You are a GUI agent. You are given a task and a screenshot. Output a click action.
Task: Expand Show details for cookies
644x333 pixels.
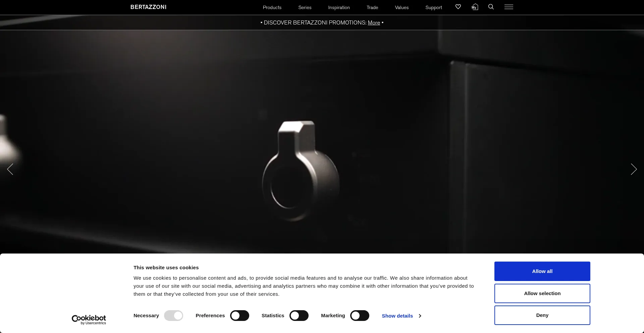pos(401,316)
